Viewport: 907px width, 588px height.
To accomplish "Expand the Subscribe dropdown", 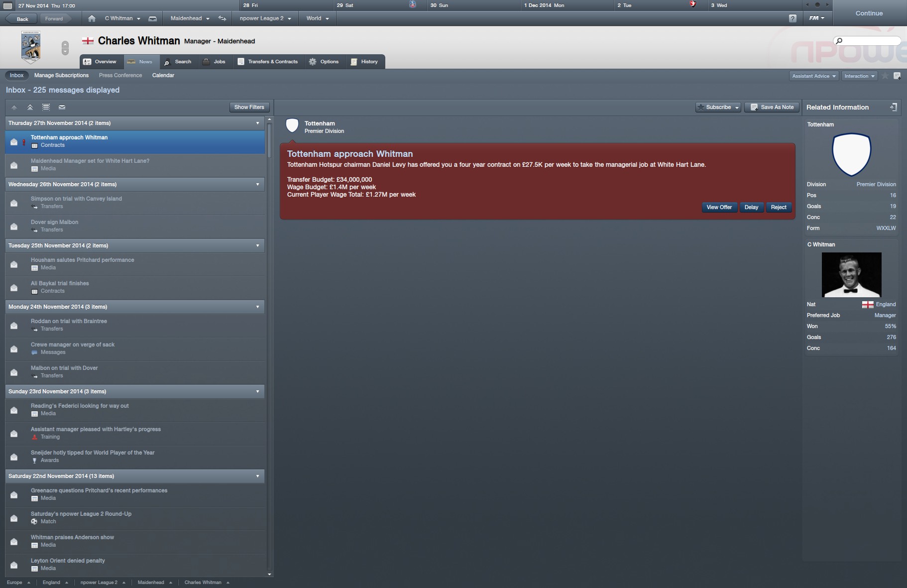I will point(737,108).
